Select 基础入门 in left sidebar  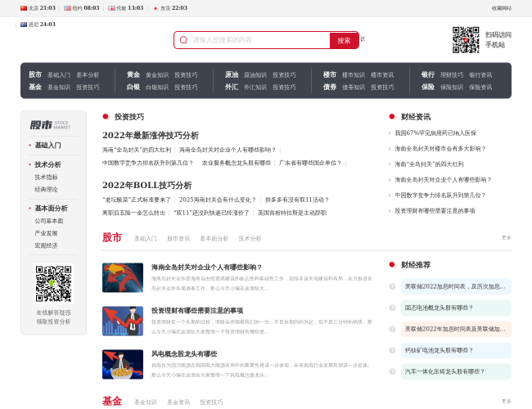pyautogui.click(x=47, y=145)
